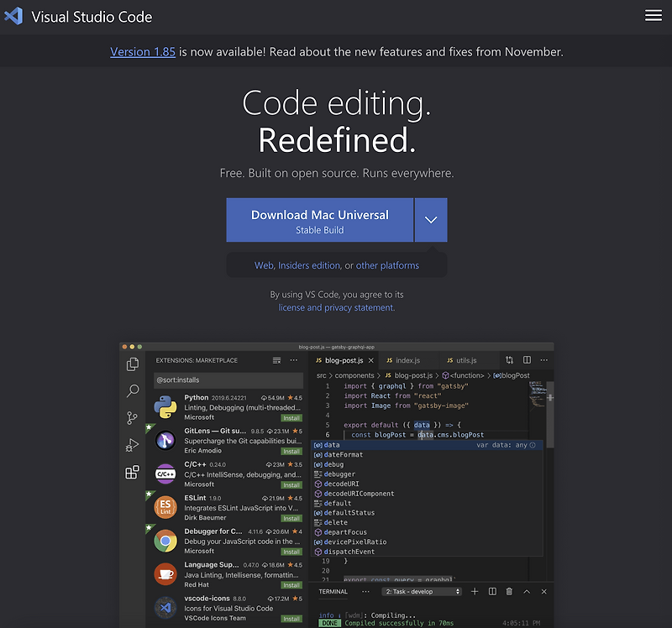The height and width of the screenshot is (628, 672).
Task: Select the Explorer files icon in activity bar
Action: point(133,364)
